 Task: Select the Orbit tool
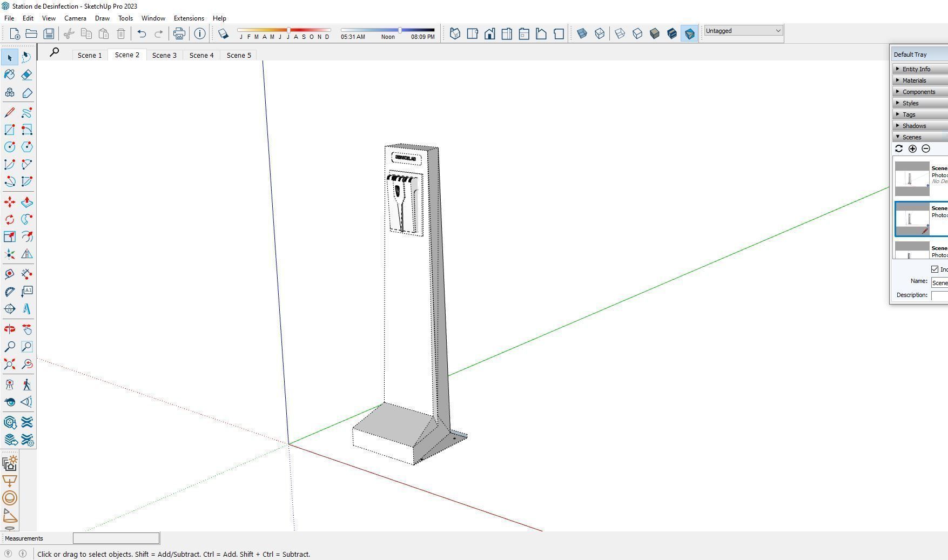[10, 329]
